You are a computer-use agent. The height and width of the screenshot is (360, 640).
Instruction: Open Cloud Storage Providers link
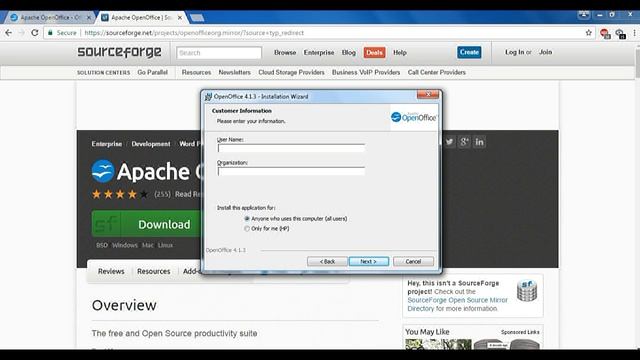(x=291, y=72)
